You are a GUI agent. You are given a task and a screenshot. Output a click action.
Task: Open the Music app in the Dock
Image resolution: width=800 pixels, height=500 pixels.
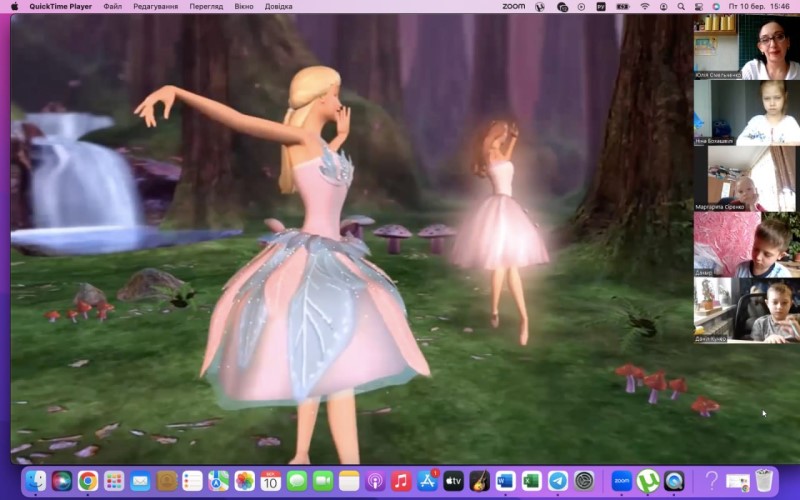pyautogui.click(x=401, y=481)
